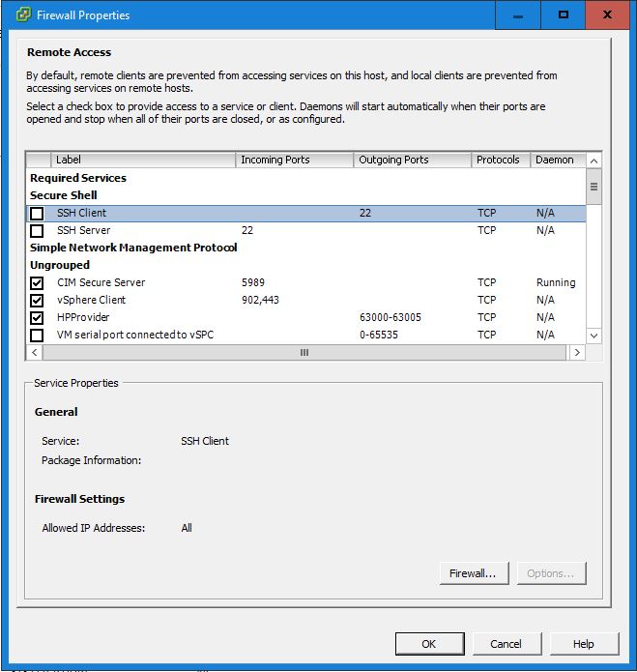Image resolution: width=637 pixels, height=672 pixels.
Task: Select the SSH Client row label
Action: pos(81,213)
